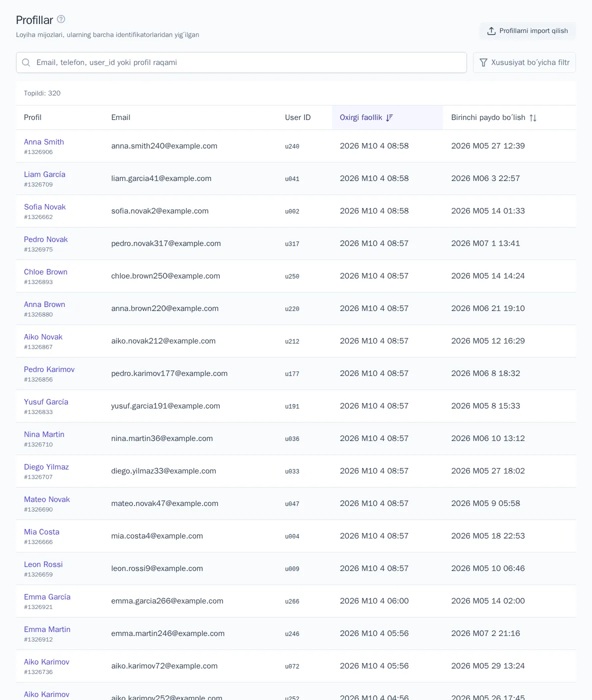This screenshot has width=592, height=700.
Task: Open the Anna Brown profile link
Action: click(44, 304)
